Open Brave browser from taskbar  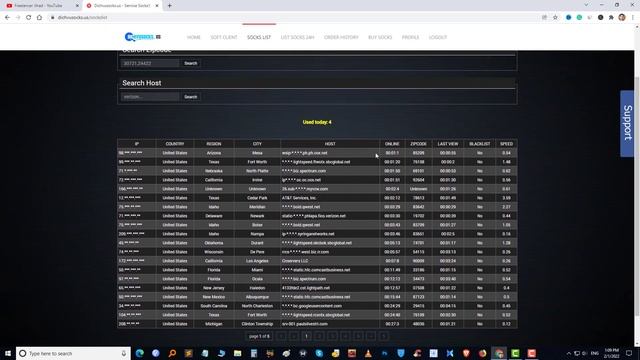tap(466, 353)
